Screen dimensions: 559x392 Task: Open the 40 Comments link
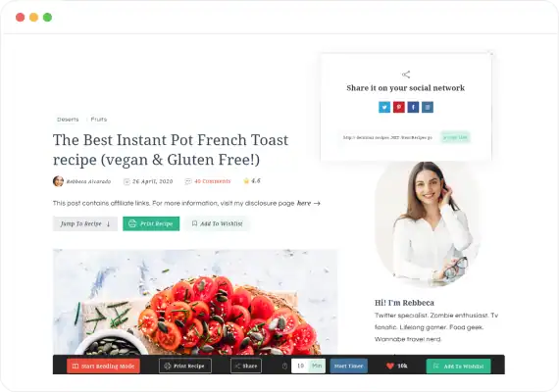(213, 181)
